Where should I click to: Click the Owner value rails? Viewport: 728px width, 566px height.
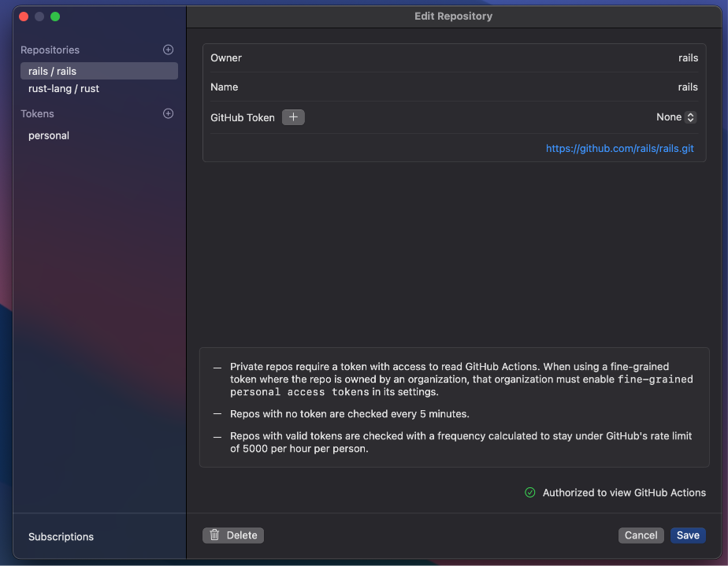tap(688, 58)
